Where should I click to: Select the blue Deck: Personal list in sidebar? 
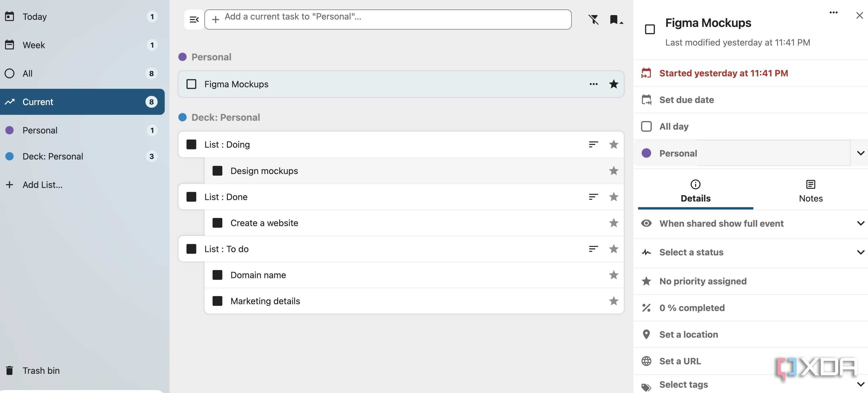pos(82,157)
